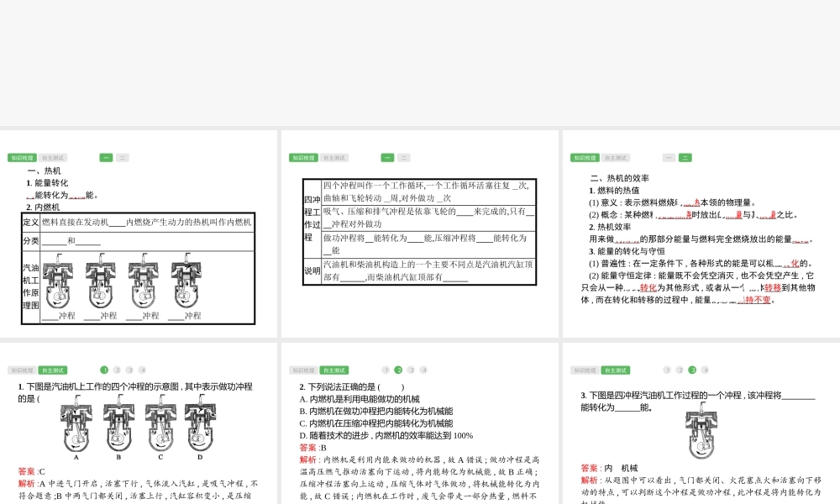Viewport: 840px width, 504px height.
Task: Select page circle 1 on bottom-middle slide
Action: coord(386,369)
